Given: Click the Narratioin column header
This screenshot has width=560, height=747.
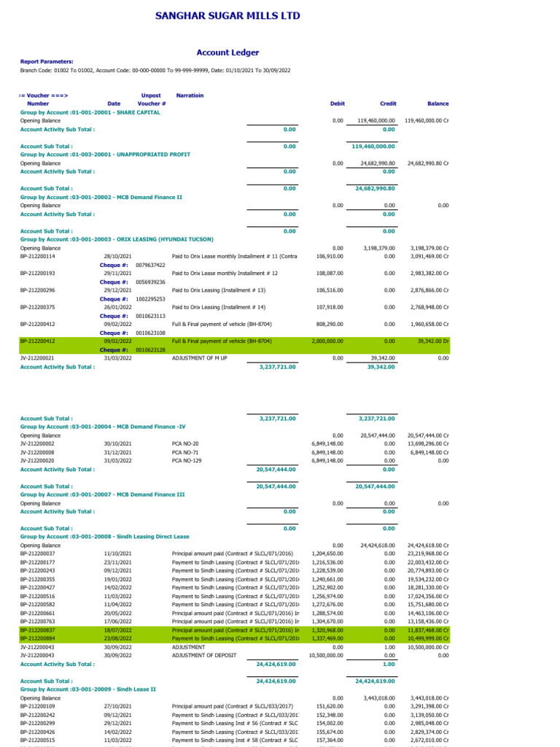Looking at the screenshot, I should (x=190, y=96).
